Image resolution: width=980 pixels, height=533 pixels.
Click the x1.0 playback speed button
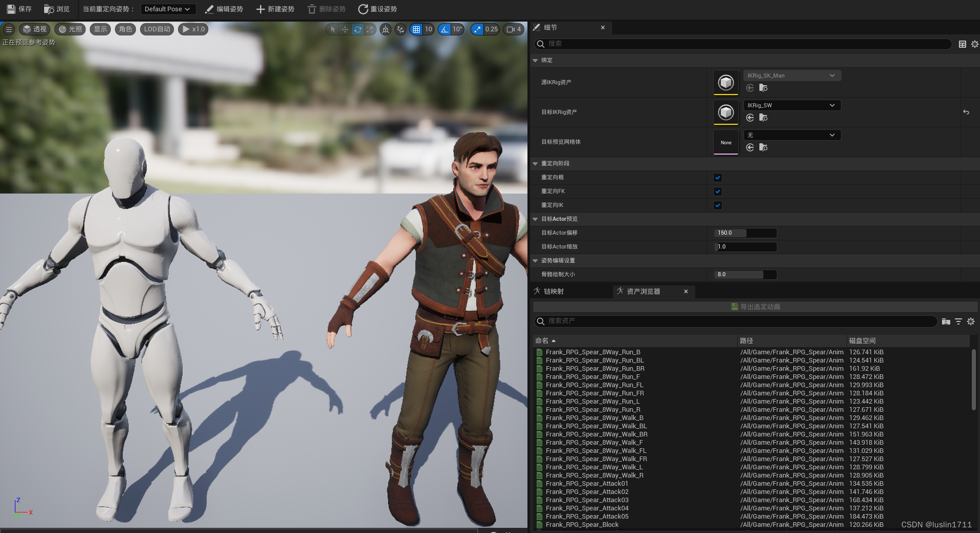coord(193,29)
